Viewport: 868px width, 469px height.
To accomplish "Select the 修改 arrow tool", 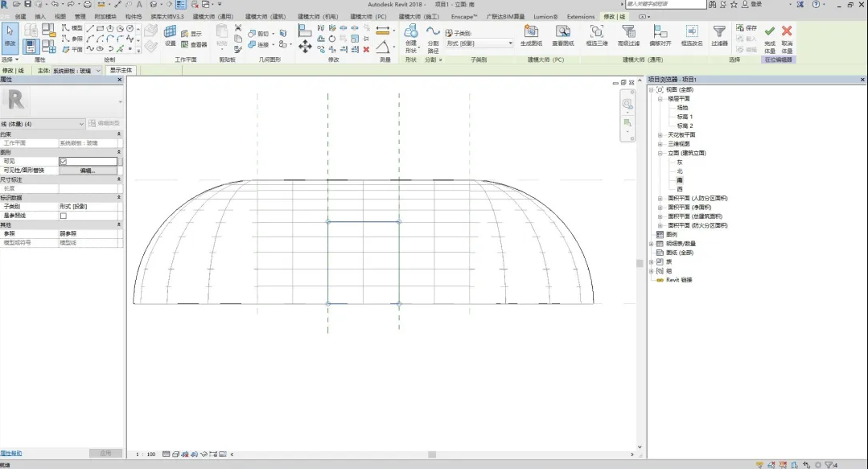I will [x=10, y=34].
